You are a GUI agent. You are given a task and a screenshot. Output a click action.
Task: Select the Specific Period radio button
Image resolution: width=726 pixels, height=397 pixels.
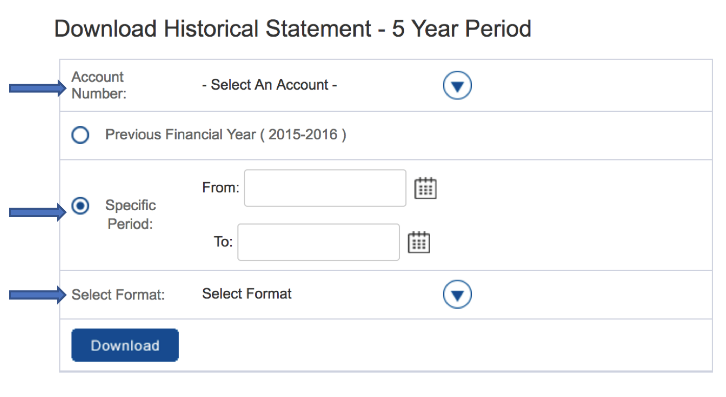[80, 205]
